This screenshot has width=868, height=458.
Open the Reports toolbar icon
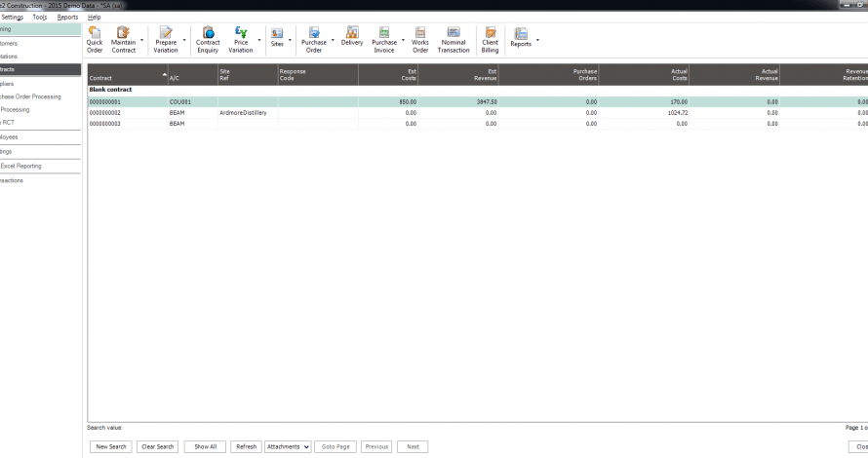click(x=521, y=38)
